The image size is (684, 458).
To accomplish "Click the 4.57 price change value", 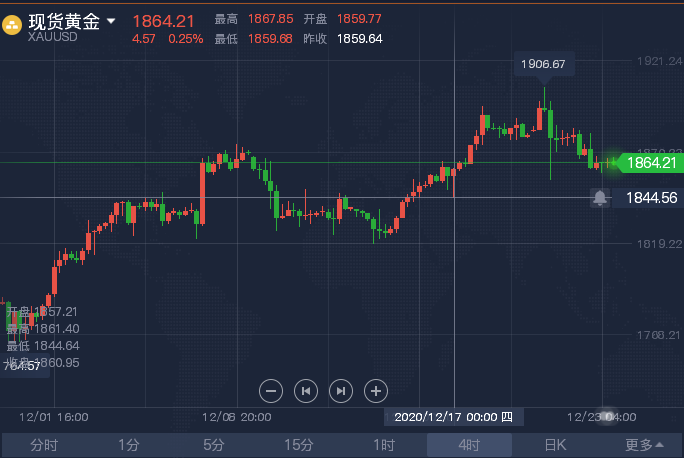I will click(144, 39).
